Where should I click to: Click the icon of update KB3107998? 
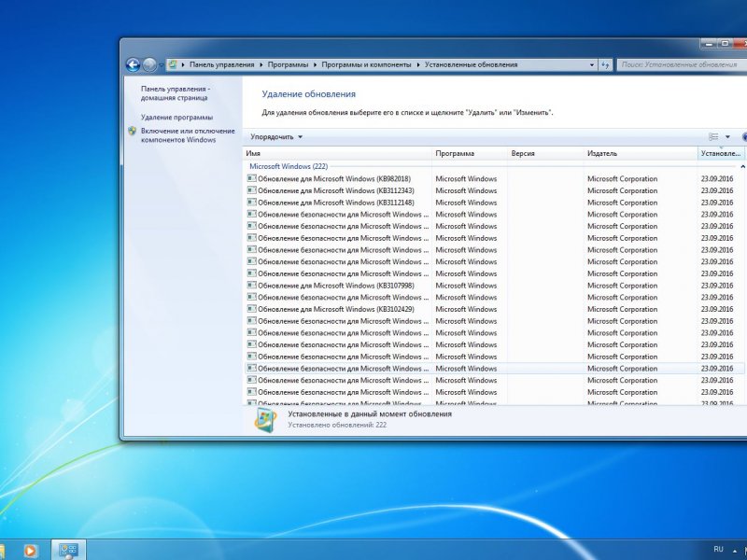251,286
